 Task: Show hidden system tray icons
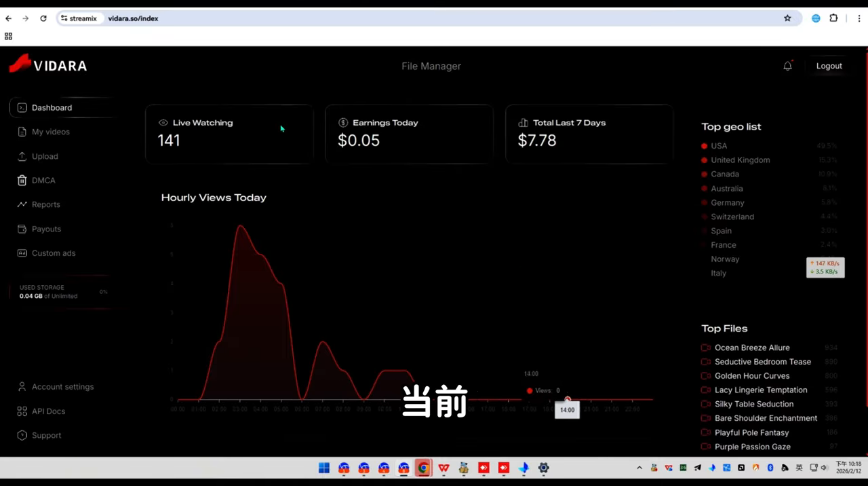(x=639, y=468)
